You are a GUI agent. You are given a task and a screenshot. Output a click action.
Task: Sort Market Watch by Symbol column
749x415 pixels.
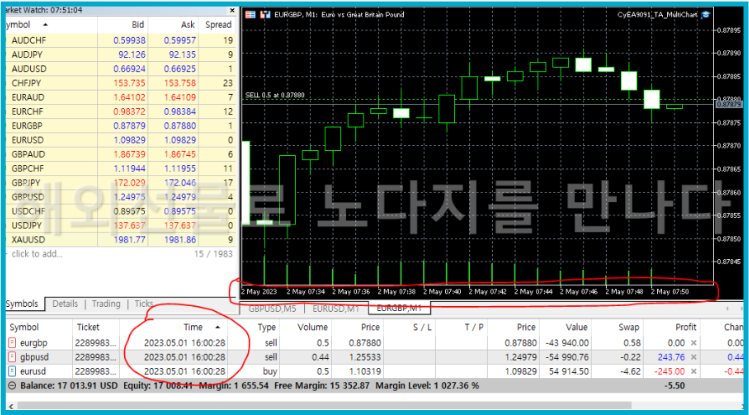point(27,24)
